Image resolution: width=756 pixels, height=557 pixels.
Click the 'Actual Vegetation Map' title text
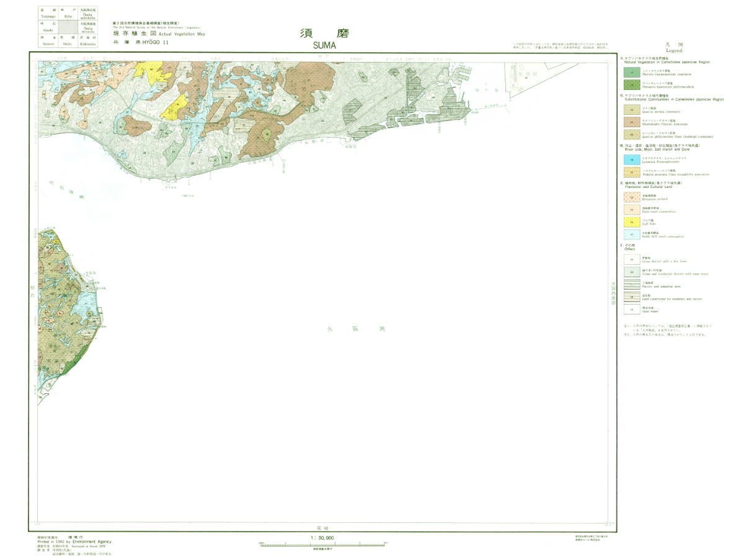point(182,34)
